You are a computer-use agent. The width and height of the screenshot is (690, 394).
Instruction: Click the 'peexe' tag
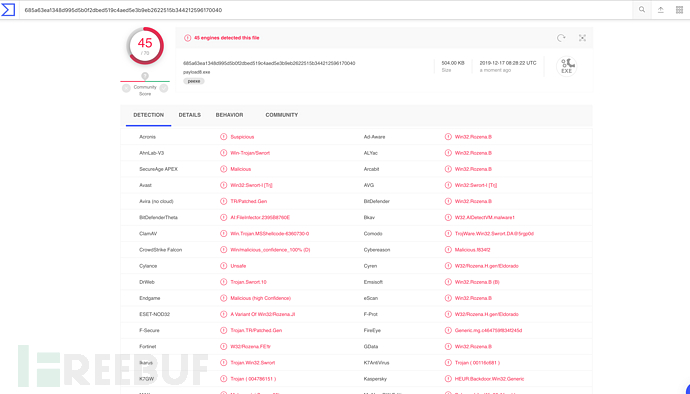194,81
